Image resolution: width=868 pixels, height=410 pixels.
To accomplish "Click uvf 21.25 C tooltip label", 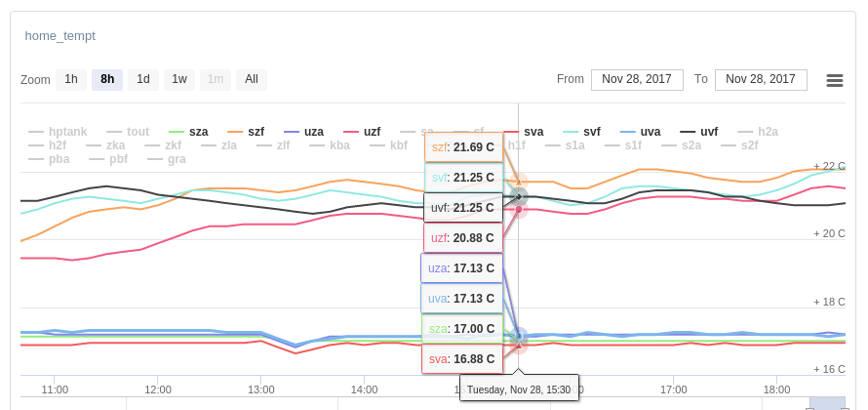I will pos(463,208).
